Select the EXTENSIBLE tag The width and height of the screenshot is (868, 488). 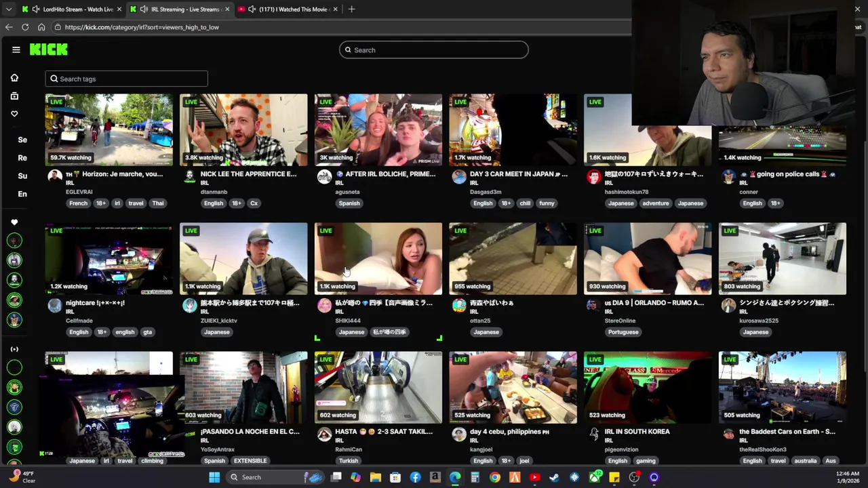tap(250, 461)
